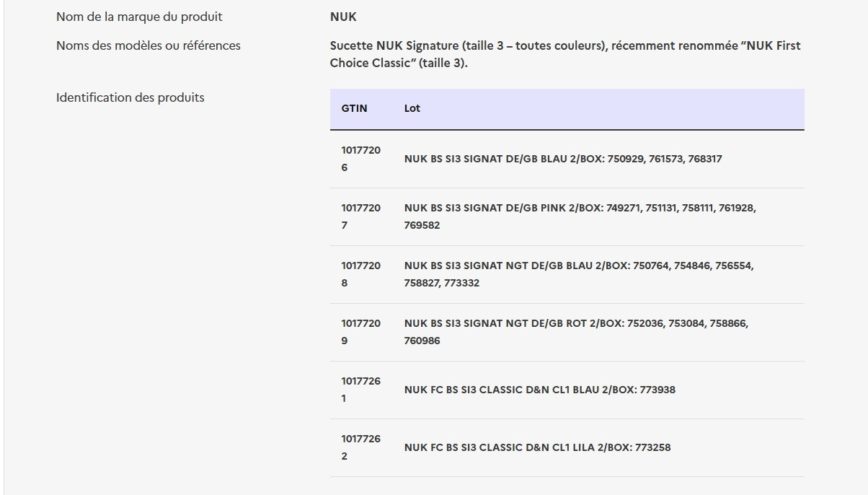Select GTIN cell ending in 7262
This screenshot has height=495, width=868.
[360, 447]
